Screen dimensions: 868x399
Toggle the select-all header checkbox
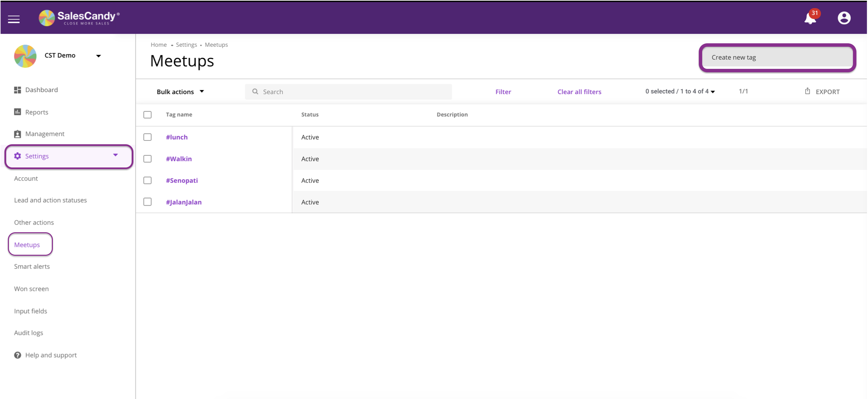pos(147,115)
